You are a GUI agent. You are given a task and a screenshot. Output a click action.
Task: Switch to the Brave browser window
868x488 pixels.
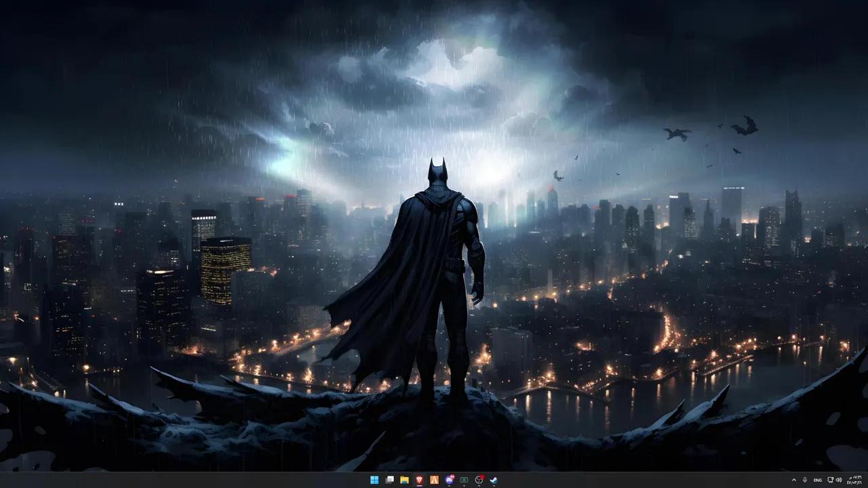pos(419,480)
